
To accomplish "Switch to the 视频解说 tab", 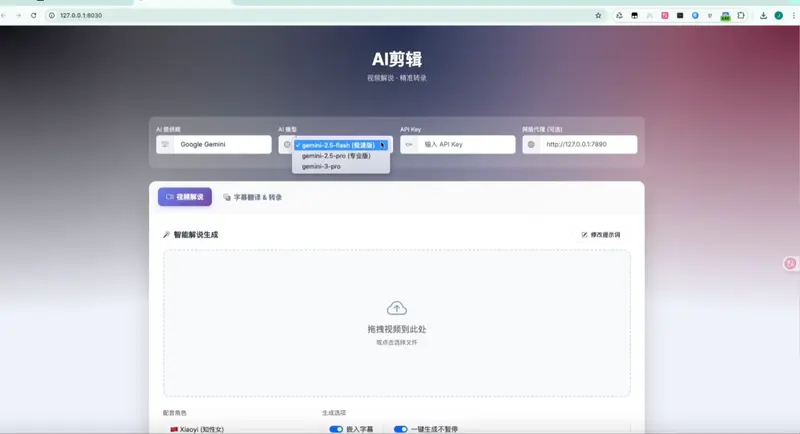I will pyautogui.click(x=185, y=197).
